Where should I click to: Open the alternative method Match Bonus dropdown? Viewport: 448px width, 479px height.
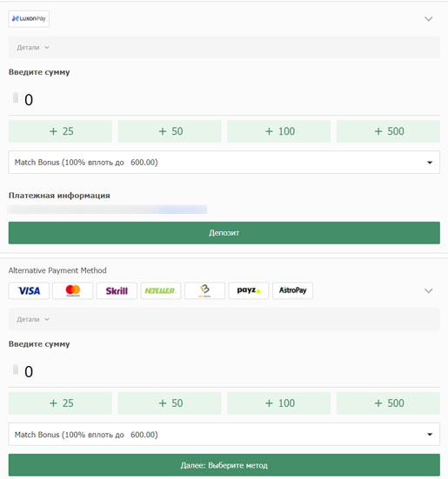[224, 435]
